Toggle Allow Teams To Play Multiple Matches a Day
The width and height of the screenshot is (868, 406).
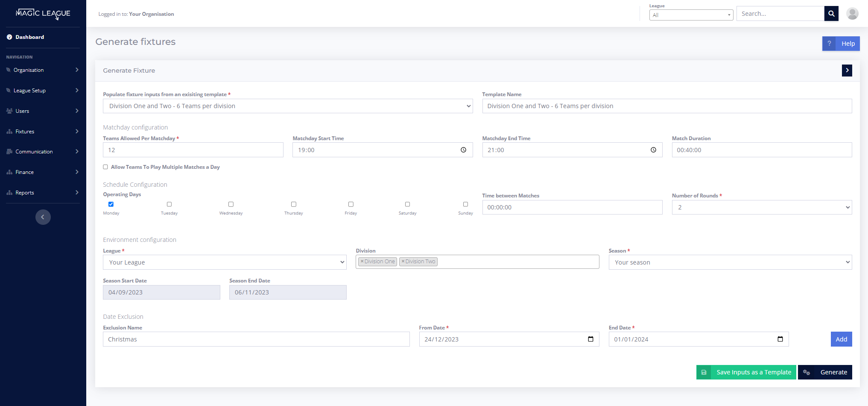105,167
